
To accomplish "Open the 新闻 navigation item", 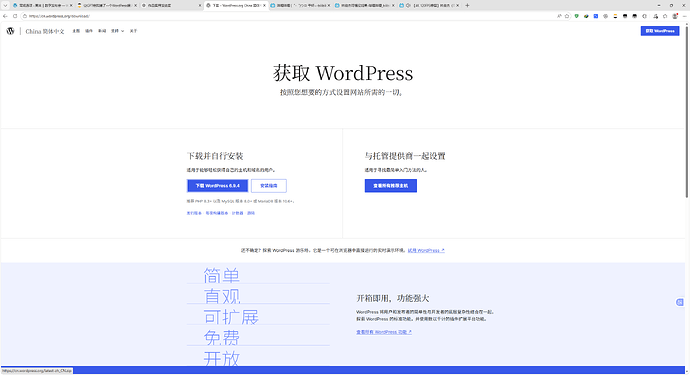I will (102, 31).
